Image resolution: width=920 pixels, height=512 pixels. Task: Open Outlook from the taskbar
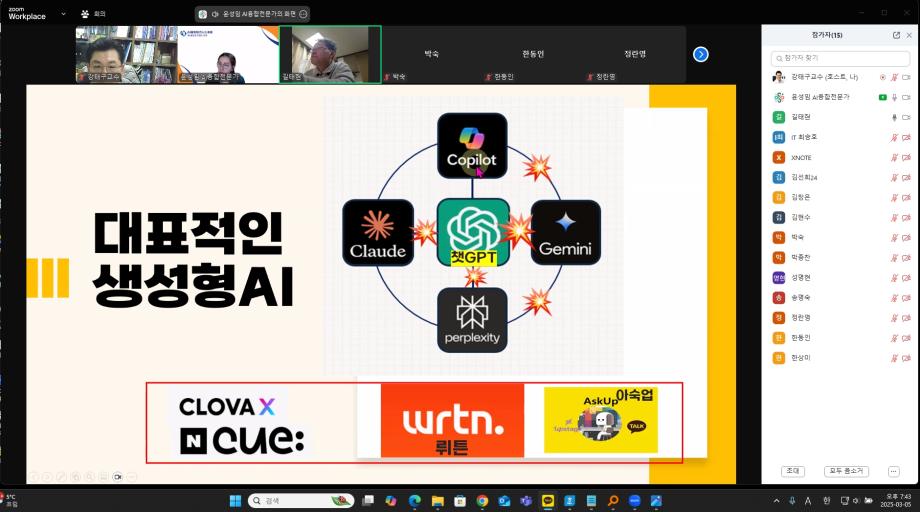(x=505, y=501)
